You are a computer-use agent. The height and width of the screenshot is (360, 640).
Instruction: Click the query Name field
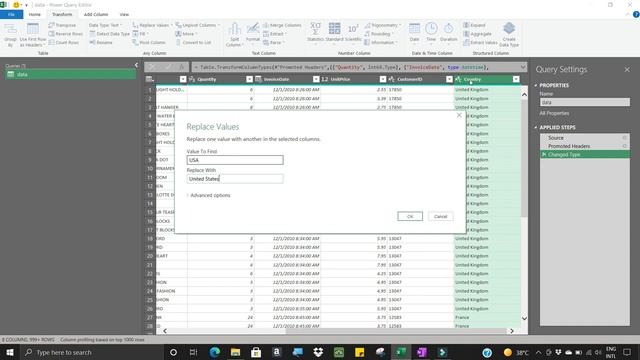pos(584,102)
